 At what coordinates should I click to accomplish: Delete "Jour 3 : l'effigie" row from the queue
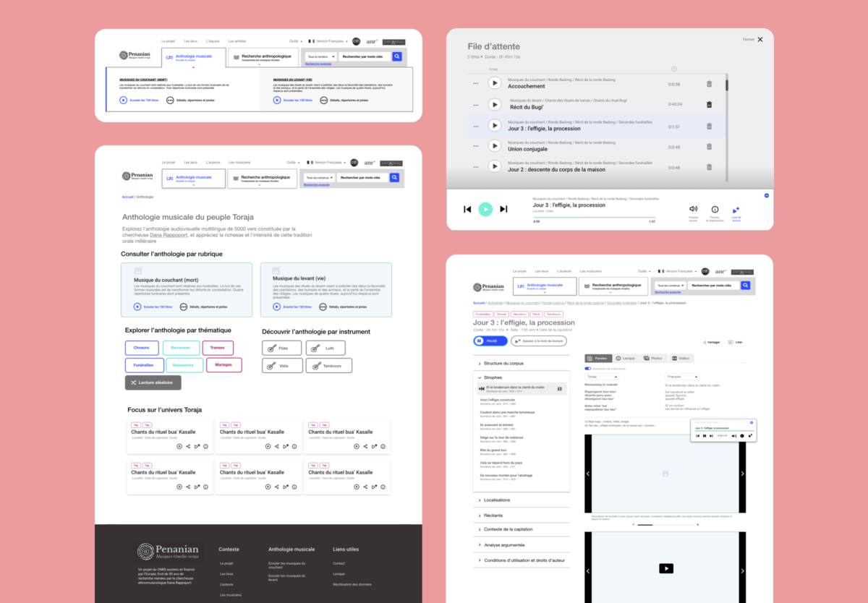pos(709,126)
